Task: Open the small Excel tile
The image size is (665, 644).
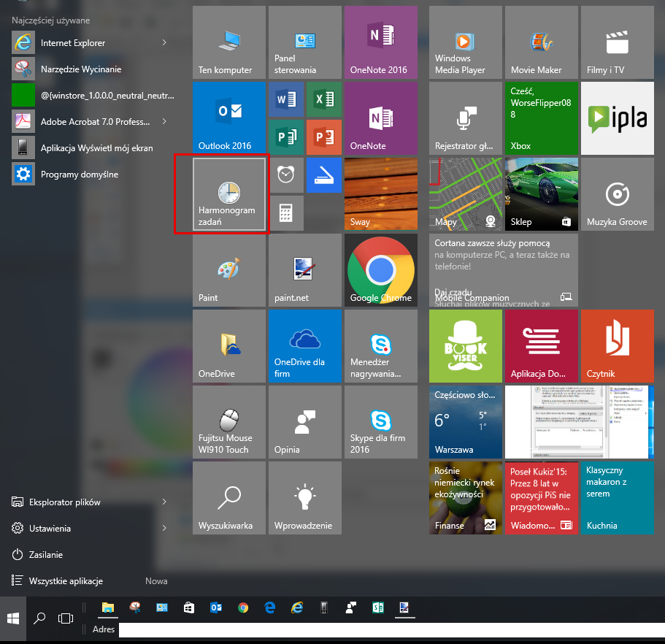Action: (x=323, y=99)
